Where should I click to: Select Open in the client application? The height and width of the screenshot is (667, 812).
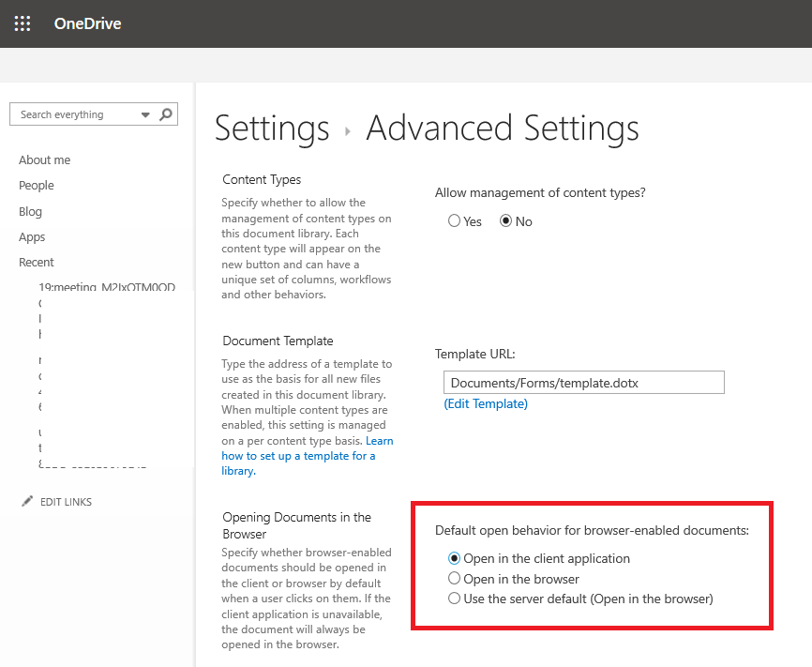(453, 558)
